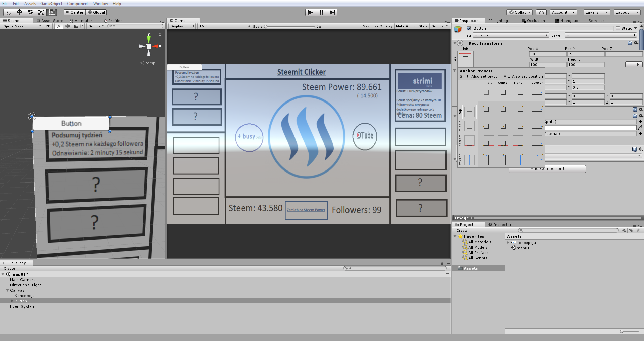
Task: Select the Hand tool in the toolbar
Action: point(9,12)
